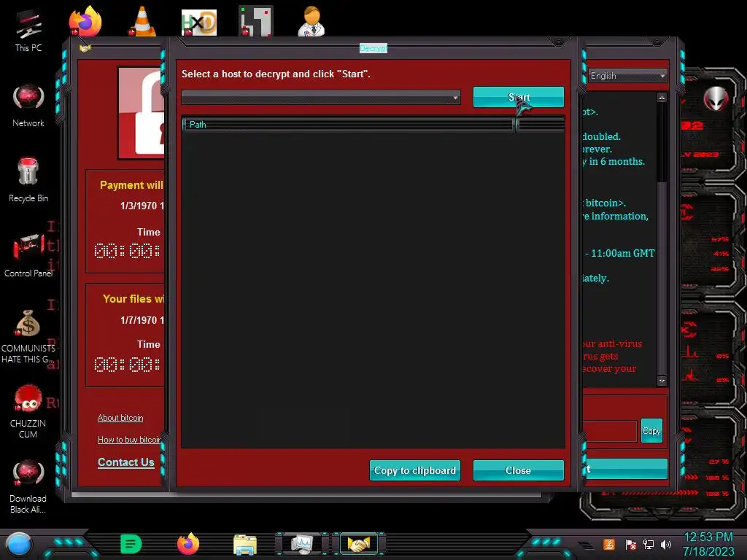Click the Path column header
The height and width of the screenshot is (560, 747).
348,124
